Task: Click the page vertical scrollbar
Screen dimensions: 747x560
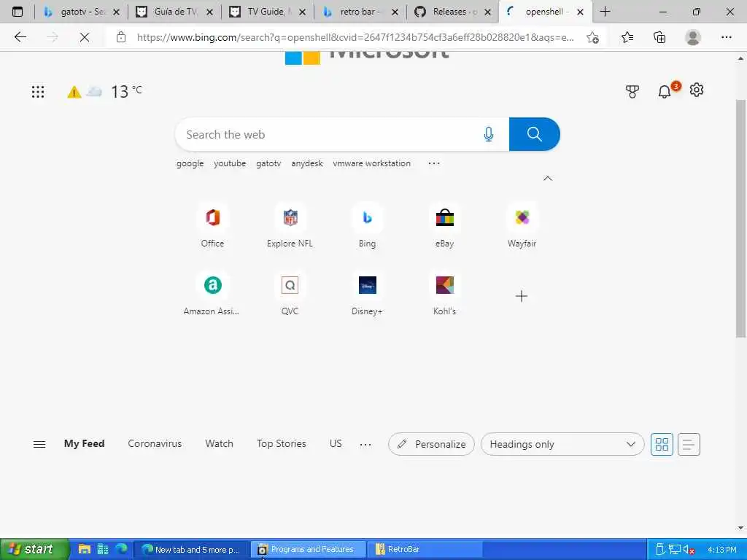Action: (740, 219)
